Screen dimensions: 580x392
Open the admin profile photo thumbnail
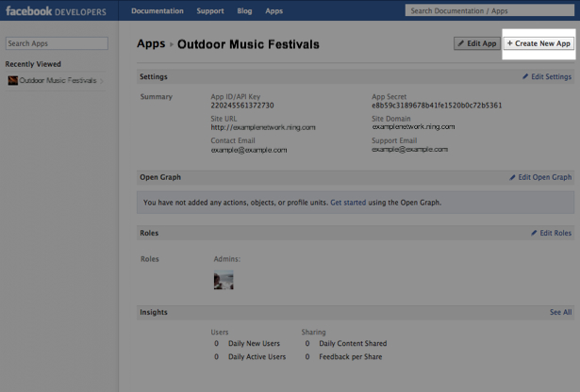(x=224, y=280)
